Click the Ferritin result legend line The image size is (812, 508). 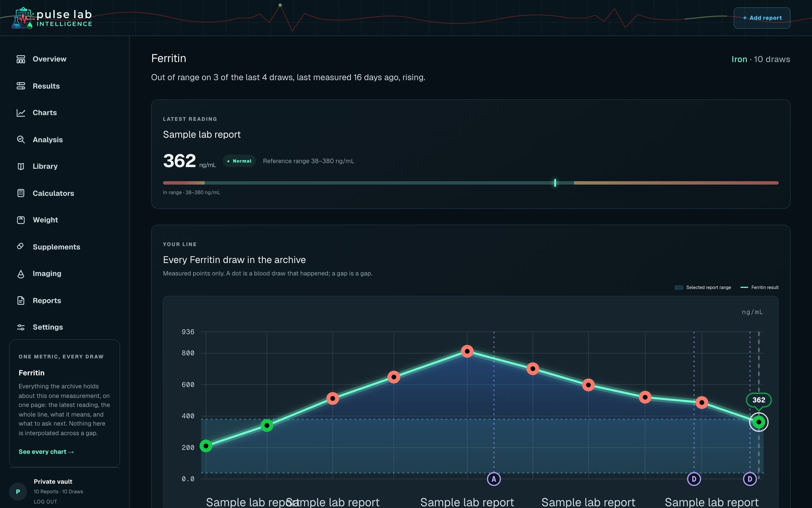744,287
